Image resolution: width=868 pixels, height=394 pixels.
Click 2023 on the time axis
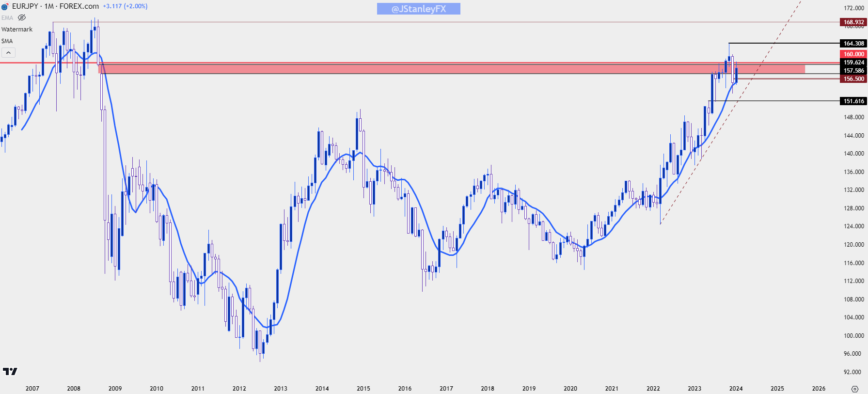694,389
